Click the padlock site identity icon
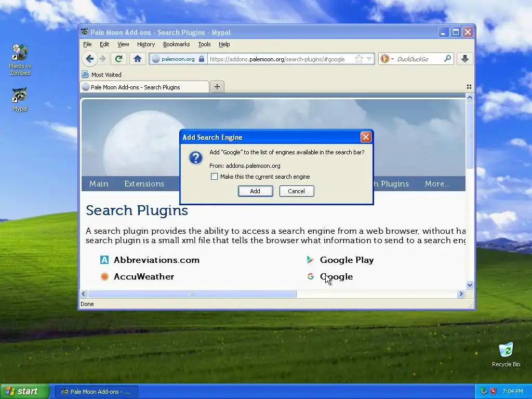Image resolution: width=532 pixels, height=399 pixels. pos(202,59)
